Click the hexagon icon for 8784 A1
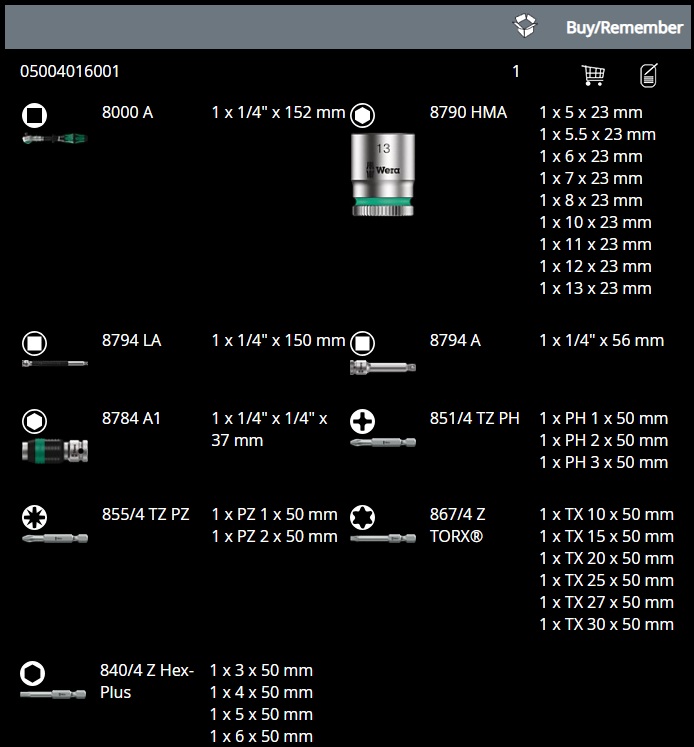The width and height of the screenshot is (694, 747). pyautogui.click(x=35, y=420)
